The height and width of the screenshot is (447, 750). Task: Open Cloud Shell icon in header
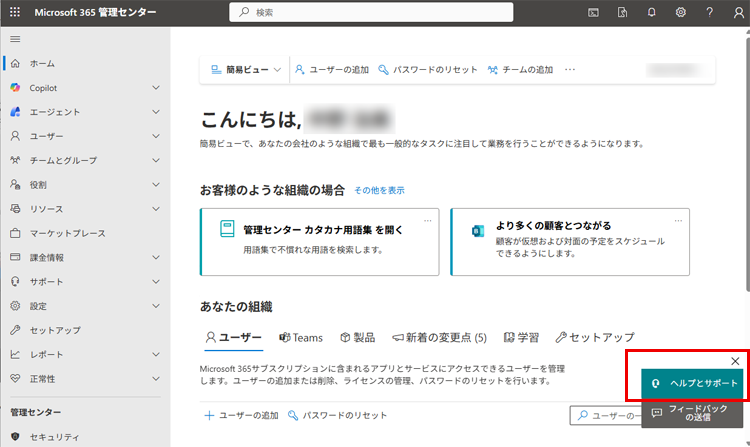(593, 12)
